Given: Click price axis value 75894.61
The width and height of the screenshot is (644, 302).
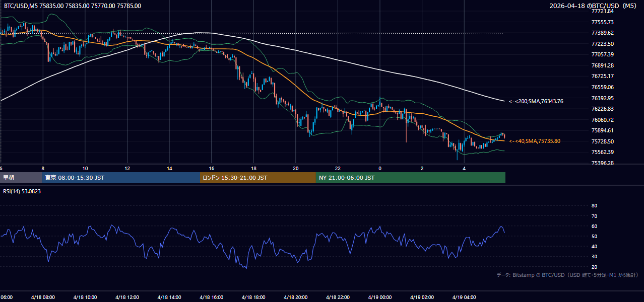Looking at the screenshot, I should click(x=603, y=130).
